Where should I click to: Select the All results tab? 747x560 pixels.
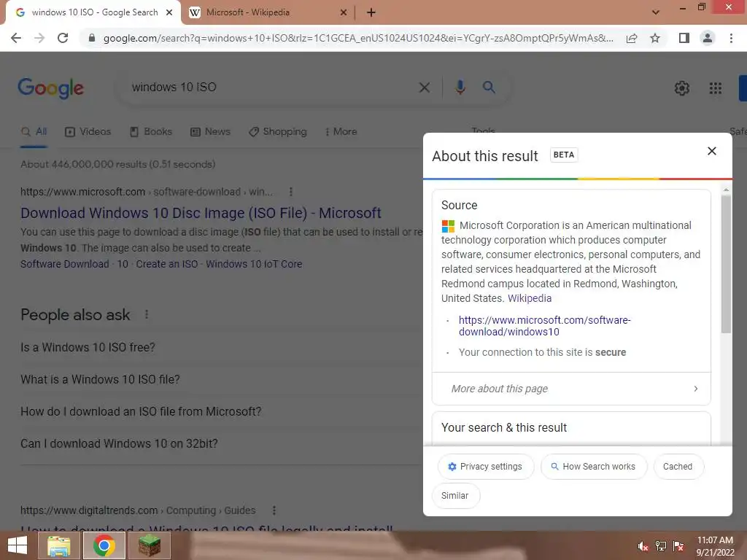point(34,131)
